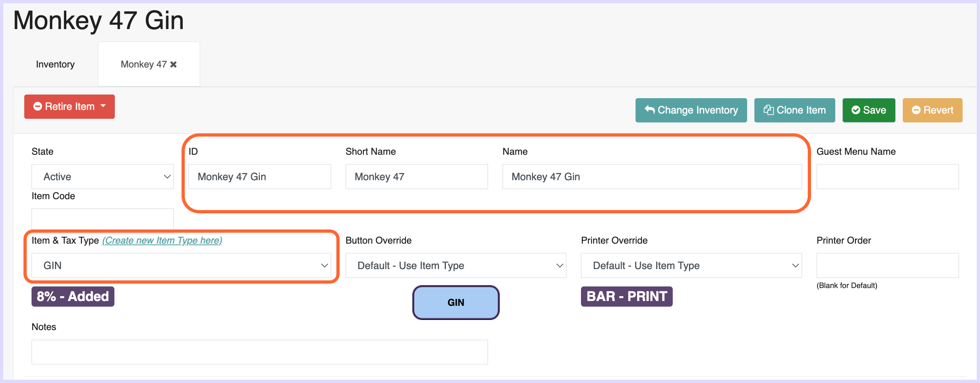Image resolution: width=980 pixels, height=383 pixels.
Task: Click the Printer Order input field
Action: [887, 265]
